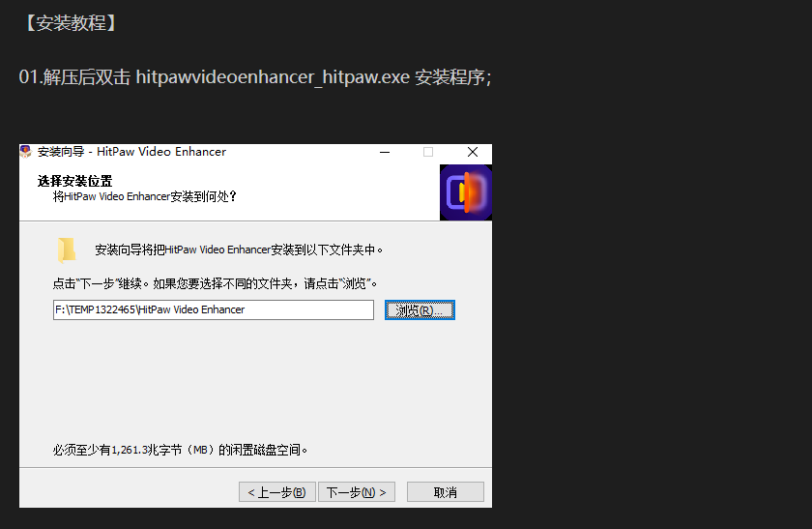Click 下一步(N) > to continue installation
Viewport: 812px width, 529px height.
pos(357,491)
